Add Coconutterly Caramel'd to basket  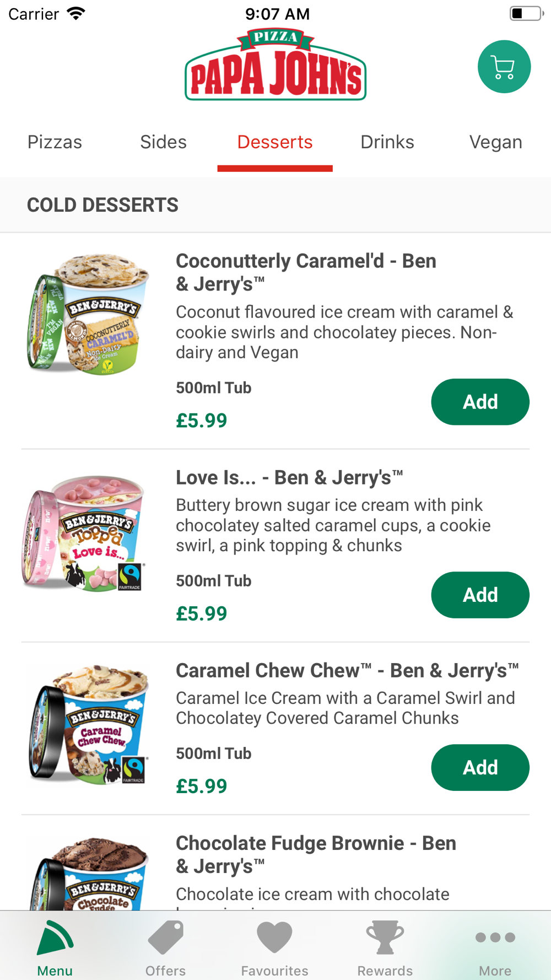click(480, 402)
